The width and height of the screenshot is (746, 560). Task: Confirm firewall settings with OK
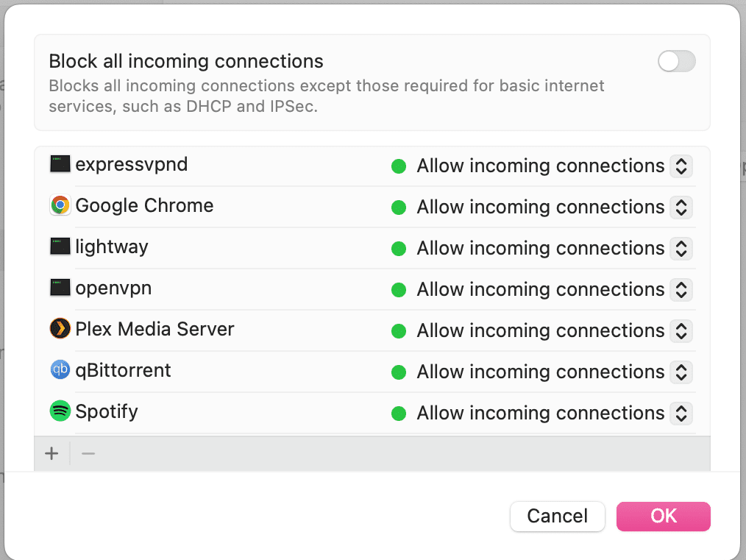pyautogui.click(x=663, y=517)
